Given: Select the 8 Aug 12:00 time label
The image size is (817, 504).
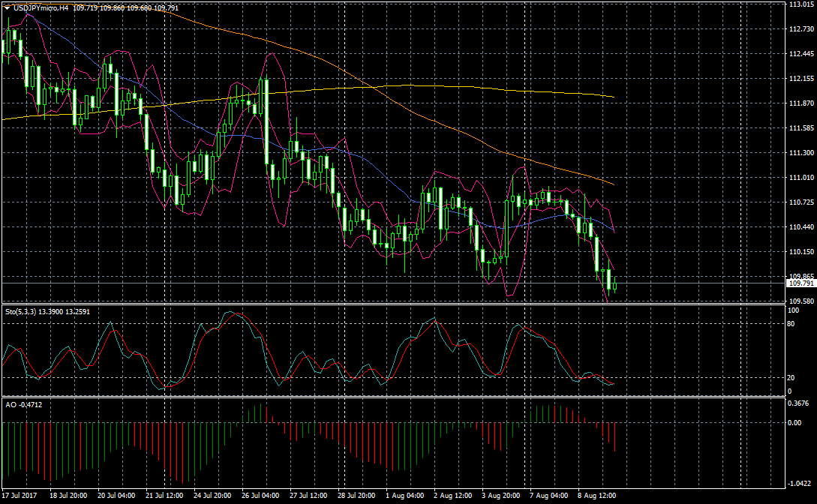Looking at the screenshot, I should click(x=597, y=496).
